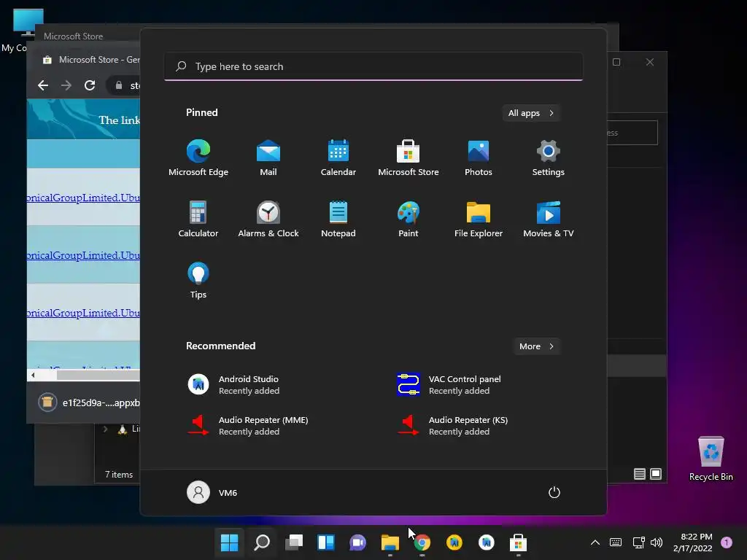This screenshot has height=560, width=747.
Task: Click the Chrome horizontal scrollbar left arrow
Action: click(33, 376)
